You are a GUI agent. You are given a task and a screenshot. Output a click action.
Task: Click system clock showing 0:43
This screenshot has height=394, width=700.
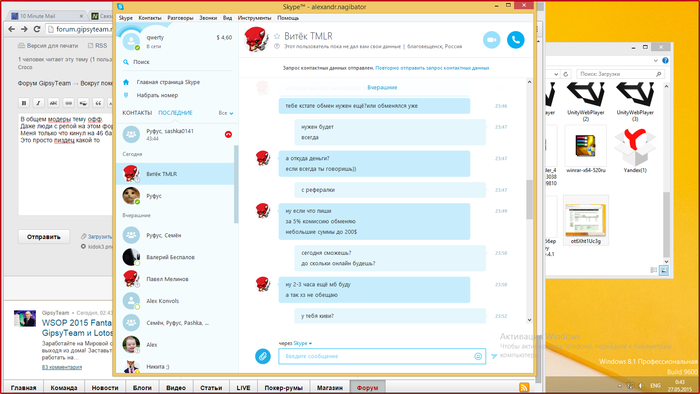point(679,382)
